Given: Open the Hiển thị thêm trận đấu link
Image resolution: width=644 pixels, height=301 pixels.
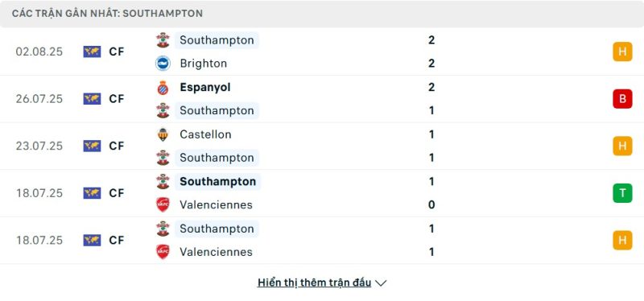Looking at the screenshot, I should coord(314,282).
